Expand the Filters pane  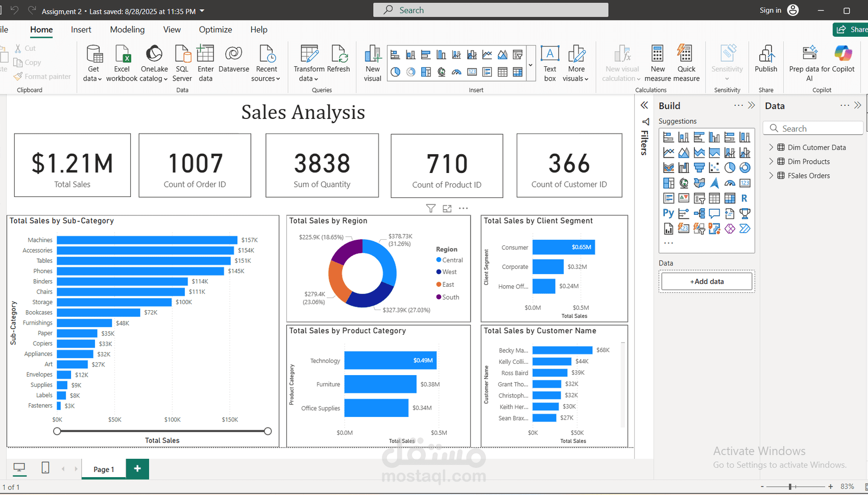coord(644,105)
